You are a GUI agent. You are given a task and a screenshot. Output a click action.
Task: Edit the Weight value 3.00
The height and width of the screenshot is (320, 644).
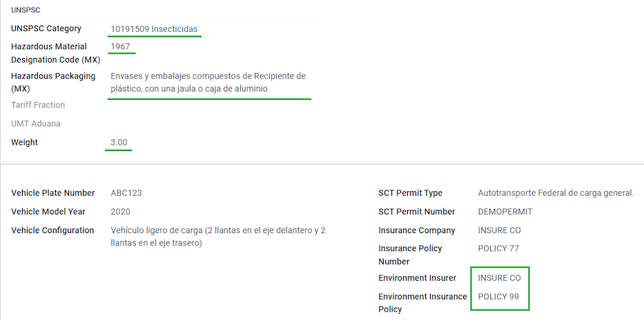click(119, 143)
